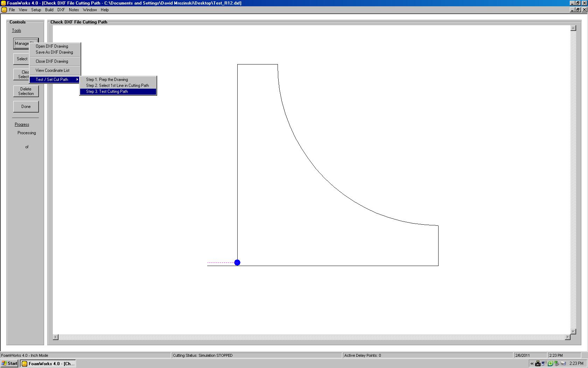The image size is (588, 368).
Task: Click the FoamWorks icon in the title bar
Action: tap(3, 3)
